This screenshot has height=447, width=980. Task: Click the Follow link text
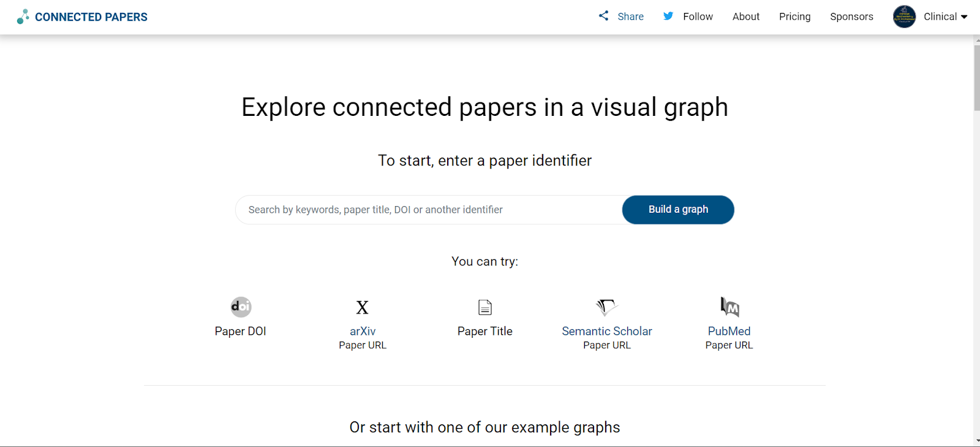698,17
